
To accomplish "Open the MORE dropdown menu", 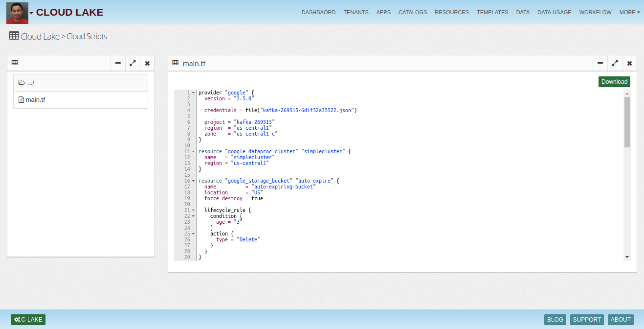I will point(629,12).
